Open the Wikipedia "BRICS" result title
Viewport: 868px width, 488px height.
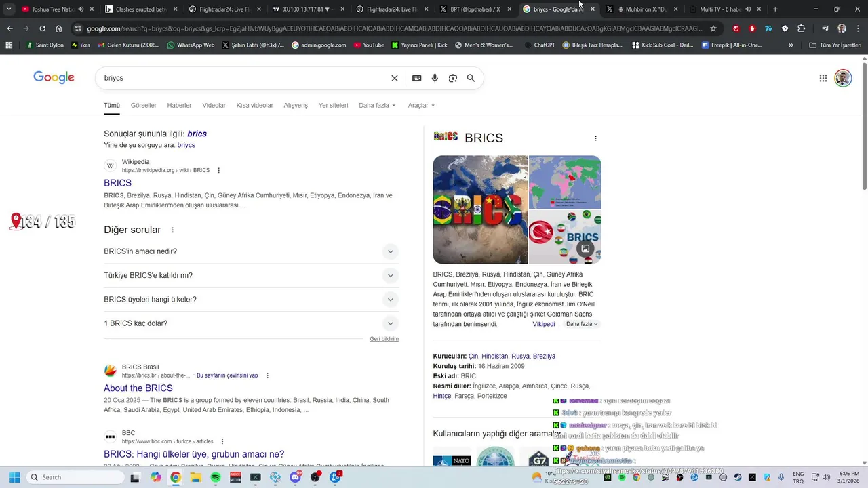[x=117, y=183]
